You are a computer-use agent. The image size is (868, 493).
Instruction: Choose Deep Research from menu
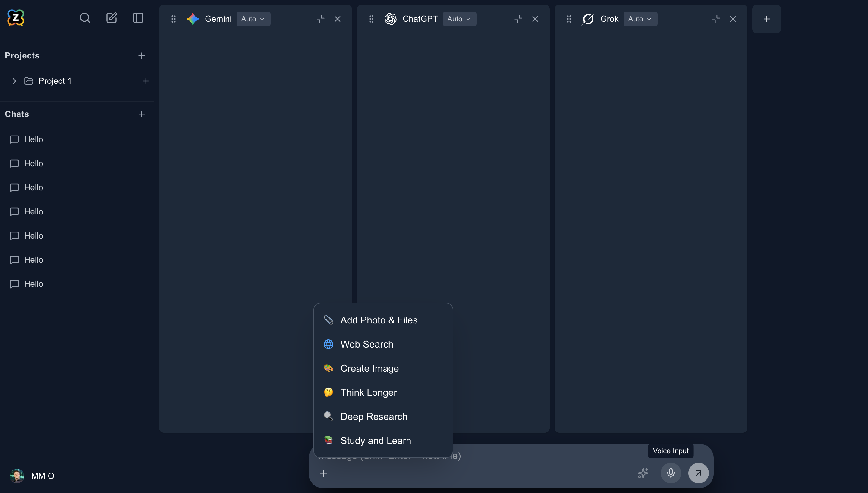tap(373, 417)
